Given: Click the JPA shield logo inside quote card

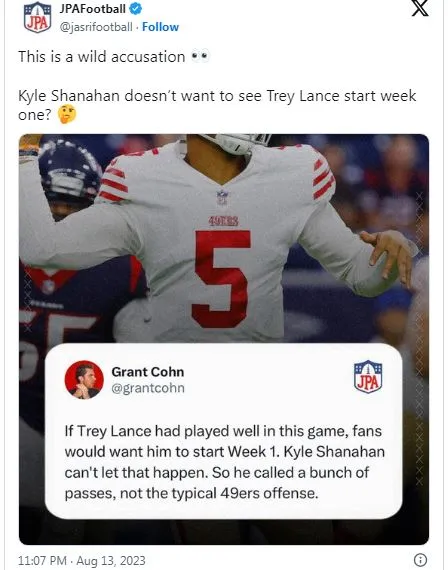Looking at the screenshot, I should 368,377.
